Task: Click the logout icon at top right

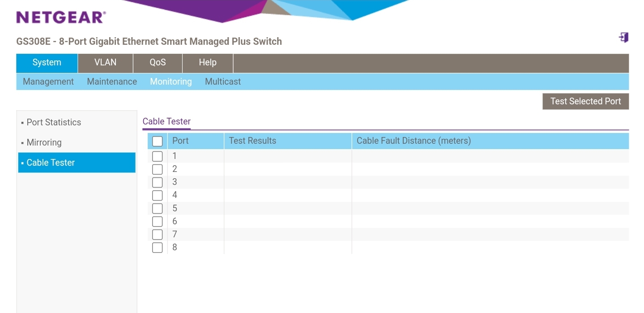Action: pos(624,38)
